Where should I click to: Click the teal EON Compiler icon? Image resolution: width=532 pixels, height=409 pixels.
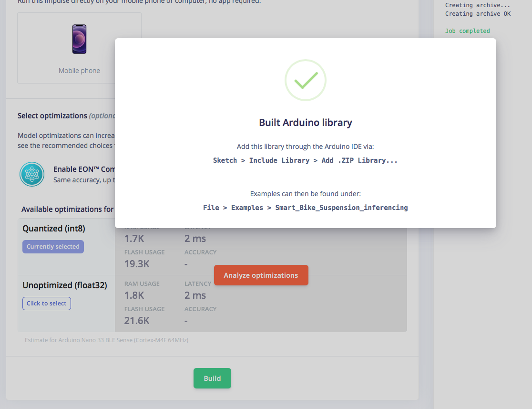(32, 174)
